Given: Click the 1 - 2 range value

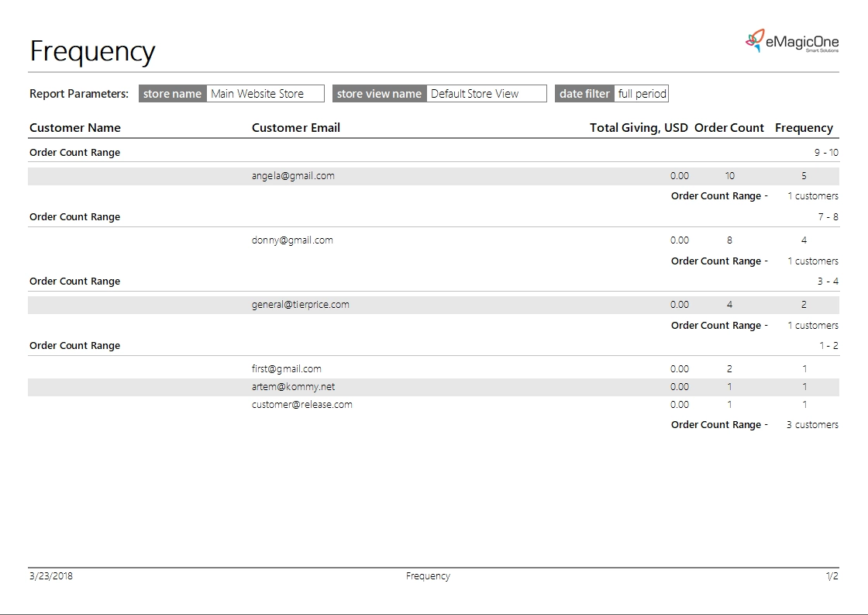Looking at the screenshot, I should 828,345.
